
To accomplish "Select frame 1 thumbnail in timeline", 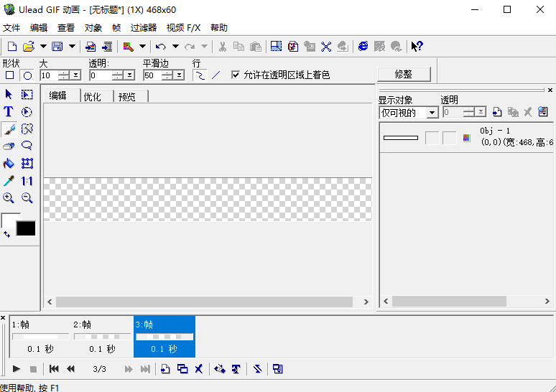I will (40, 336).
